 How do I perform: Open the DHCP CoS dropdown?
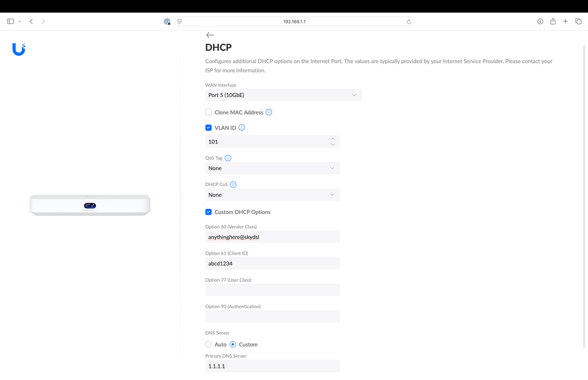tap(273, 195)
